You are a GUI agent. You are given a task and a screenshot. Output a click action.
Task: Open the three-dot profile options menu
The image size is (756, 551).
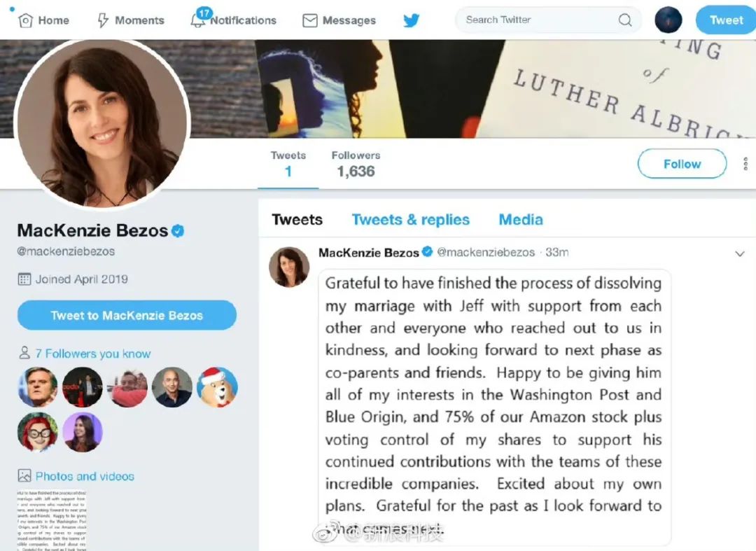(745, 164)
